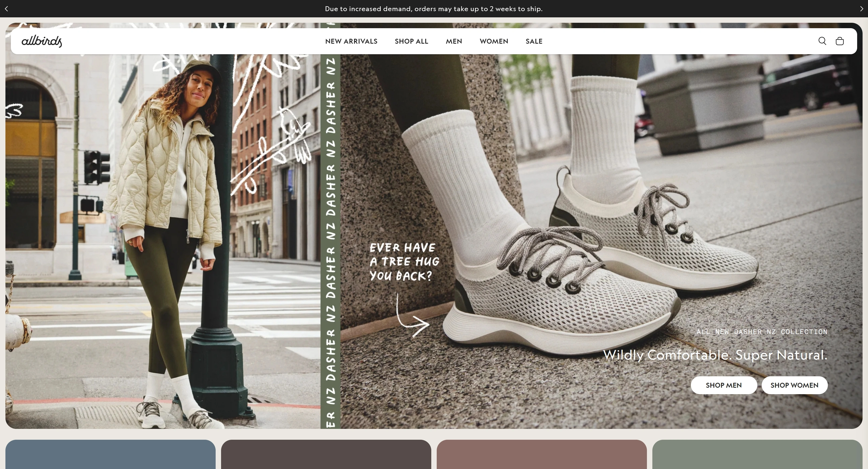868x469 pixels.
Task: Click the Allbirds logo
Action: point(42,41)
